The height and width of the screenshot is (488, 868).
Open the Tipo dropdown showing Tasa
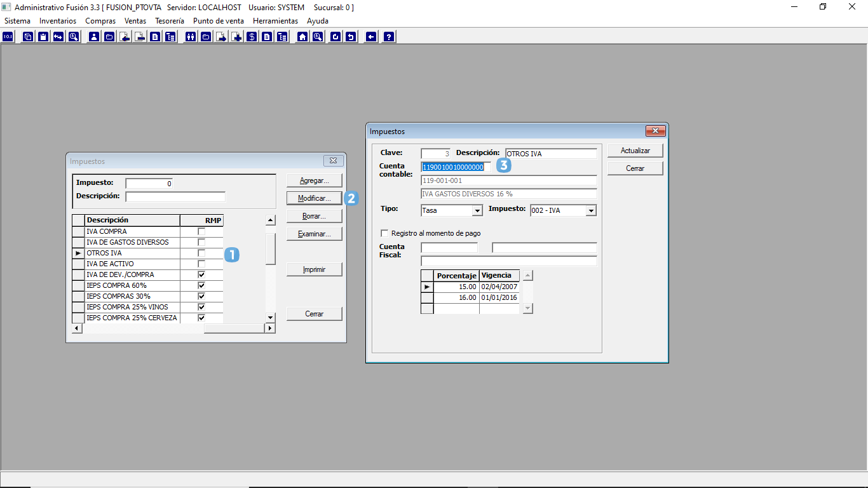477,210
